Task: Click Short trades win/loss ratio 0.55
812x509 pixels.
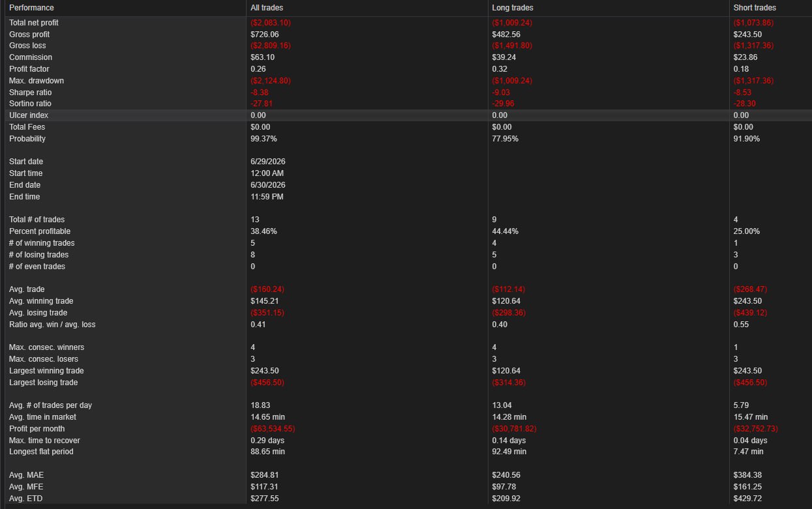Action: tap(741, 325)
